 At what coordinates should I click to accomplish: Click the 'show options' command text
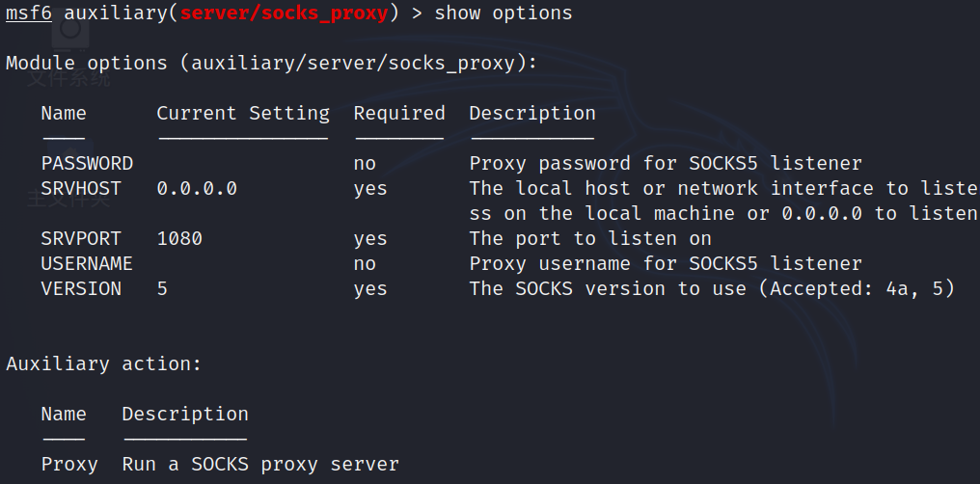(503, 13)
